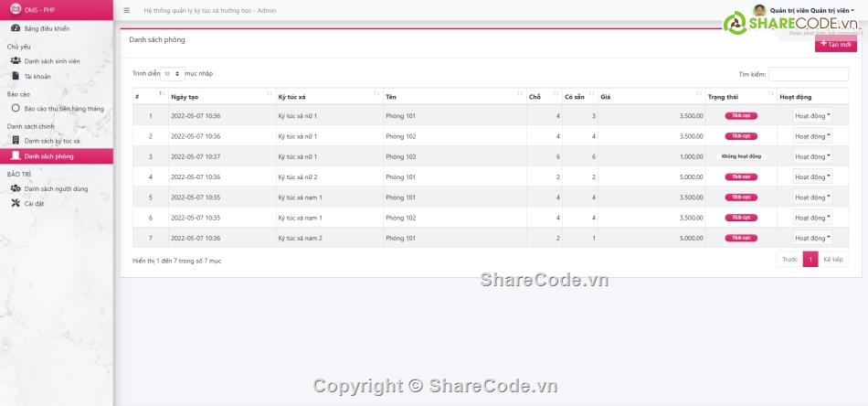Click the hamburger menu icon in top bar
The width and height of the screenshot is (868, 406).
coord(126,10)
